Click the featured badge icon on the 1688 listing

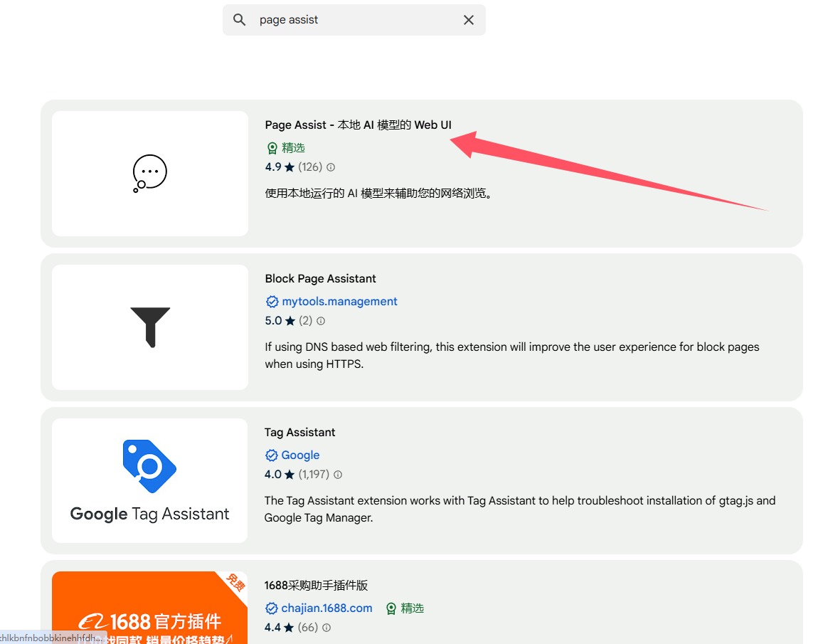tap(391, 608)
